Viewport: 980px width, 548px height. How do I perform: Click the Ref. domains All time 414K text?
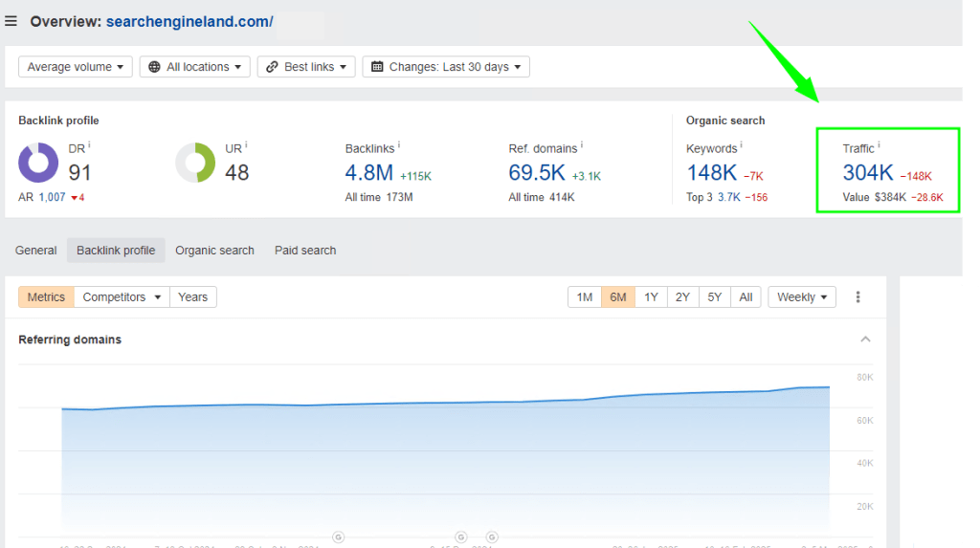[542, 197]
